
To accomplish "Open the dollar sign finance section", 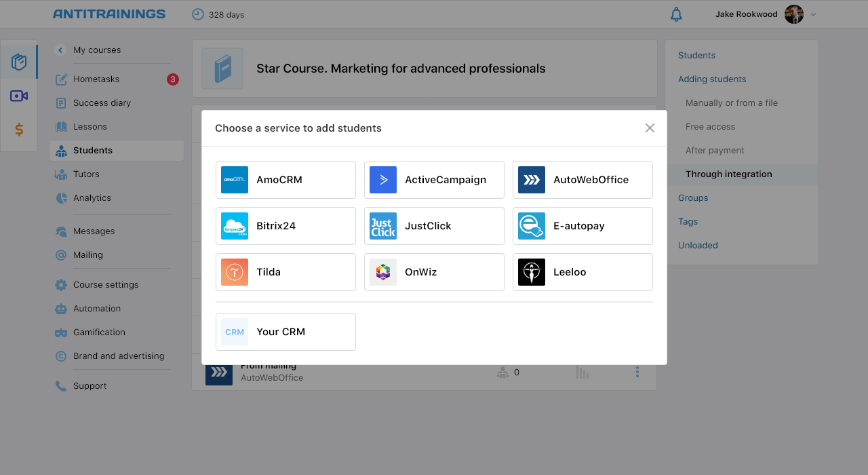I will point(19,129).
